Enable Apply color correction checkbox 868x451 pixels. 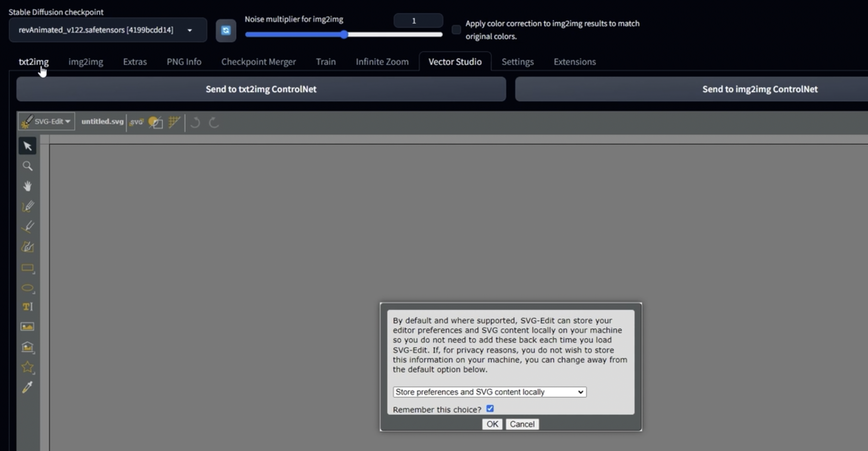click(456, 30)
